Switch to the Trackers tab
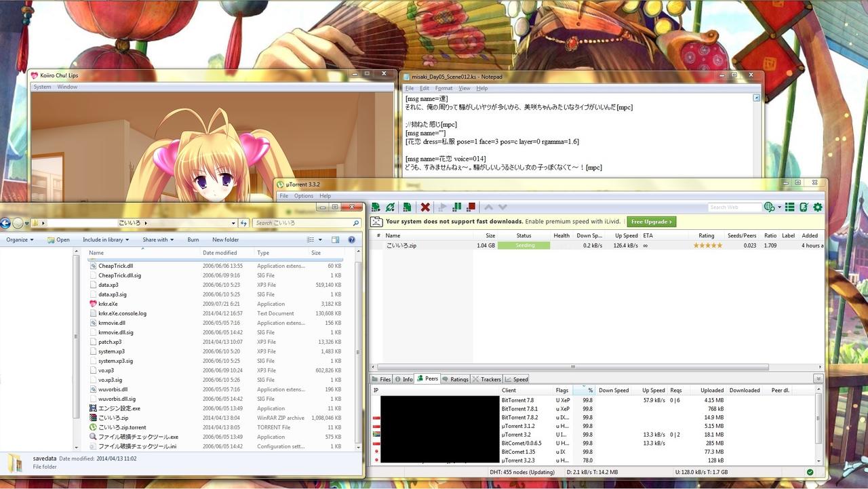Viewport: 868px width, 489px height. click(x=486, y=379)
